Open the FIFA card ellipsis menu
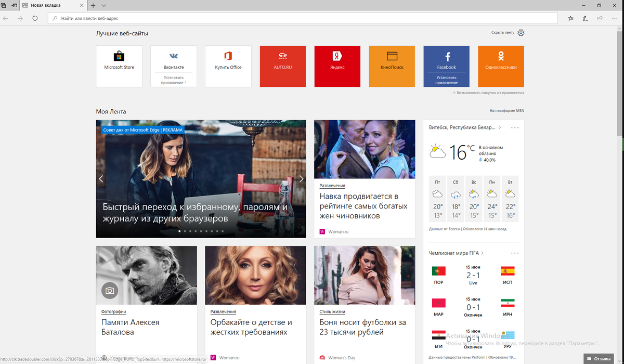Image resolution: width=624 pixels, height=364 pixels. coord(515,253)
